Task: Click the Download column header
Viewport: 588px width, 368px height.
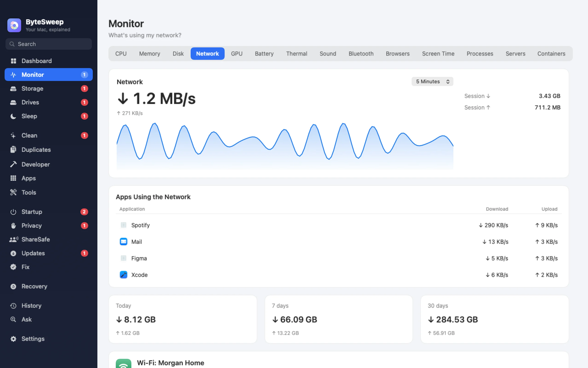Action: tap(497, 209)
